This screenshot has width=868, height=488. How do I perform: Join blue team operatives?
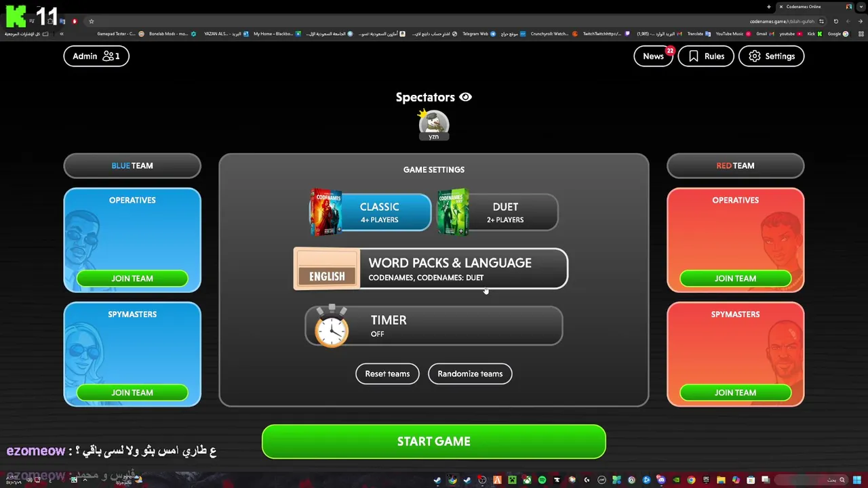132,279
